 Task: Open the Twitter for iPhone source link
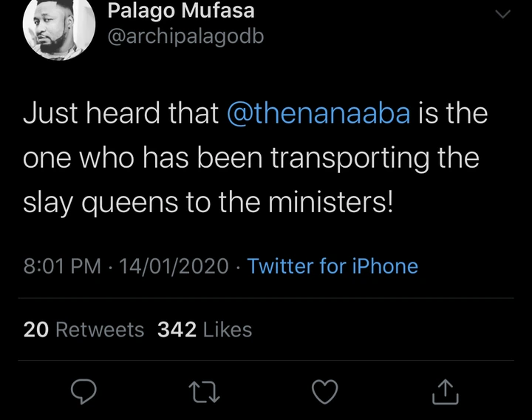pos(332,266)
